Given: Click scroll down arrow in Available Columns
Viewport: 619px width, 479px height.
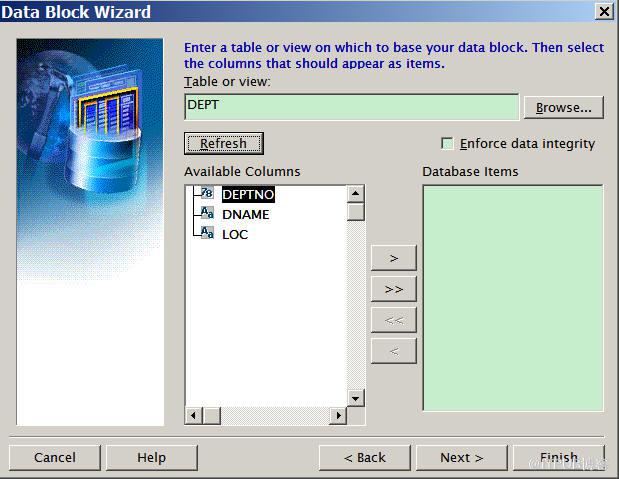Looking at the screenshot, I should pos(355,398).
